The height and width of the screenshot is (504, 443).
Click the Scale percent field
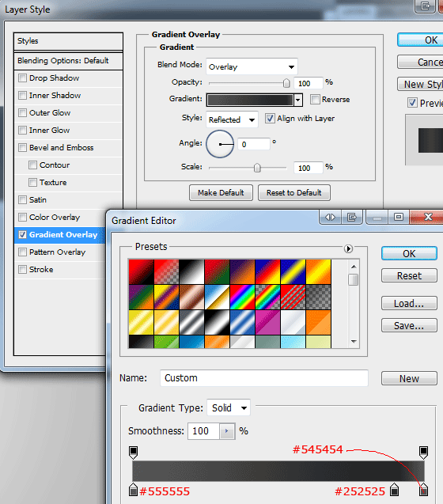308,168
